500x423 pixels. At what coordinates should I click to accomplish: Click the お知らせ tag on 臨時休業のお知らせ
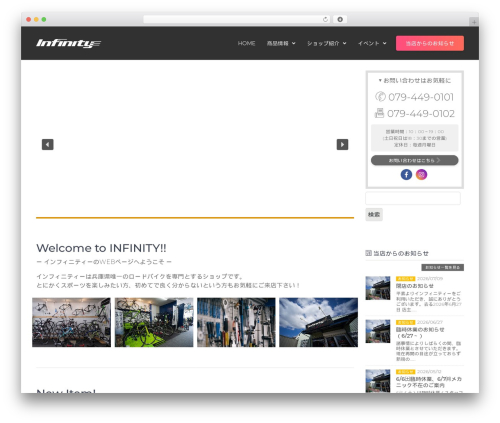pos(405,322)
